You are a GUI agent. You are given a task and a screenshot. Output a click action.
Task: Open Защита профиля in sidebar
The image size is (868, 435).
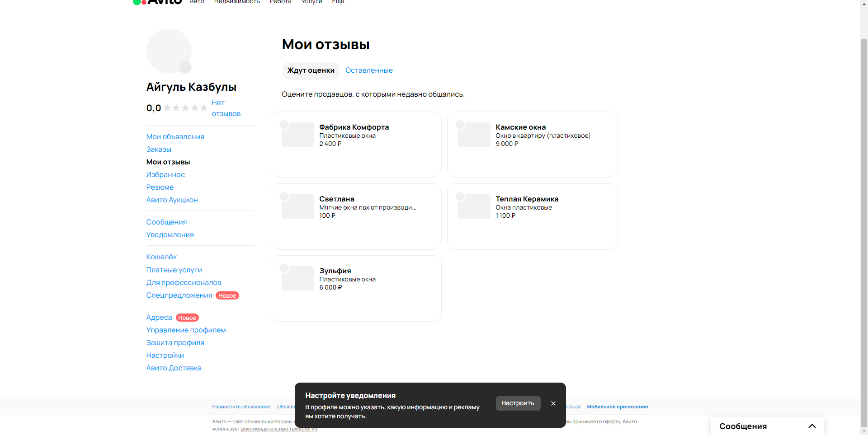pyautogui.click(x=175, y=343)
